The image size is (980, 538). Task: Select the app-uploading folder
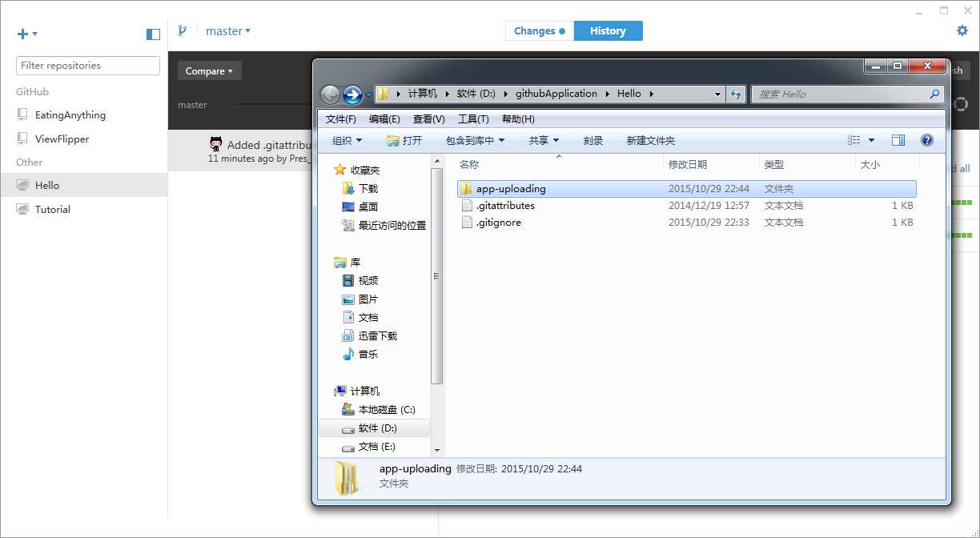coord(686,189)
